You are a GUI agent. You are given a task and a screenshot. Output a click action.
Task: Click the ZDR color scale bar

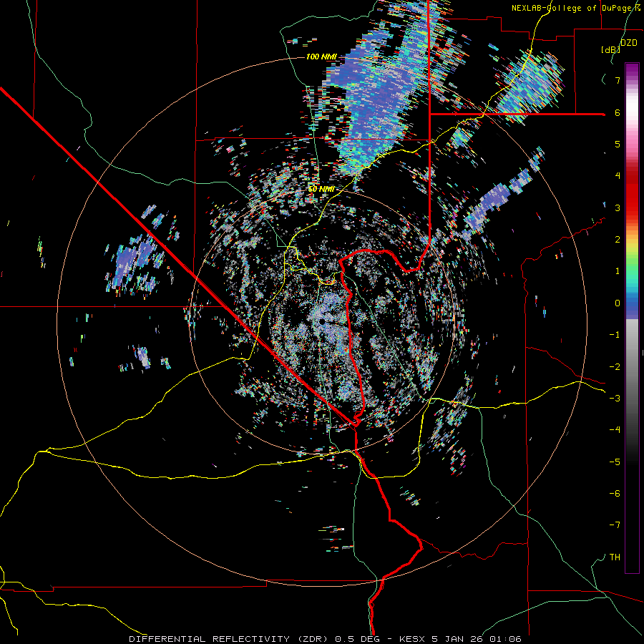pyautogui.click(x=632, y=318)
